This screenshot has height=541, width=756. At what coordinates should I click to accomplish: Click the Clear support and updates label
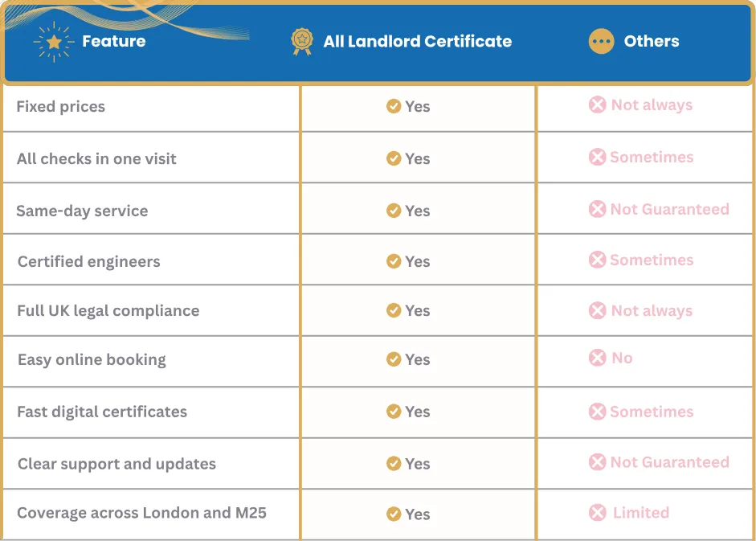point(116,464)
